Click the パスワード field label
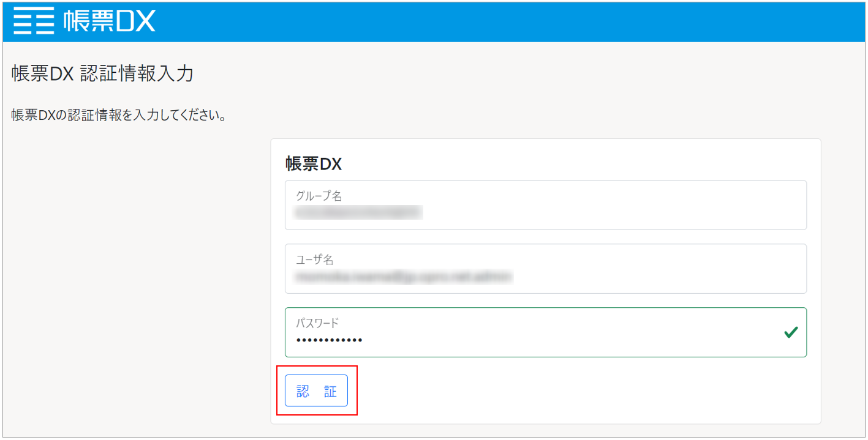 point(317,323)
